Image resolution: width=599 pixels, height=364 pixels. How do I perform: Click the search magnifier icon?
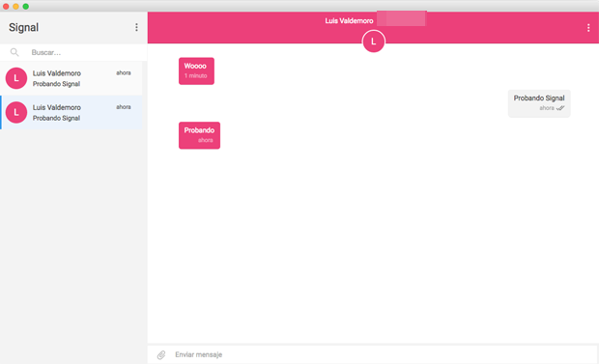click(x=14, y=52)
